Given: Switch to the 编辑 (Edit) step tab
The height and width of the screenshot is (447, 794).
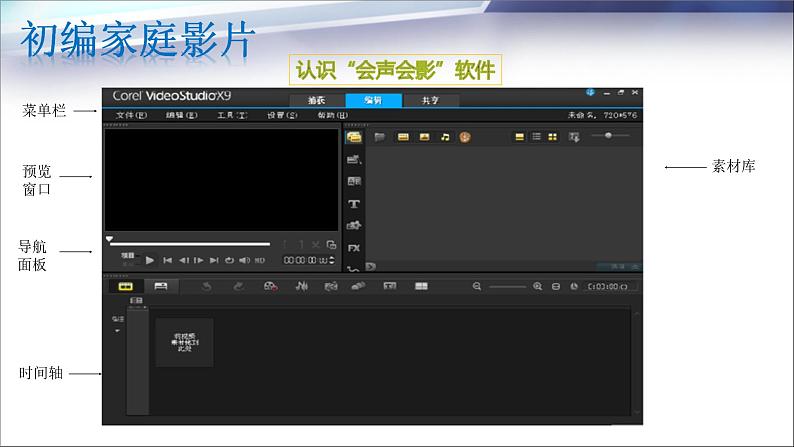Looking at the screenshot, I should [373, 100].
